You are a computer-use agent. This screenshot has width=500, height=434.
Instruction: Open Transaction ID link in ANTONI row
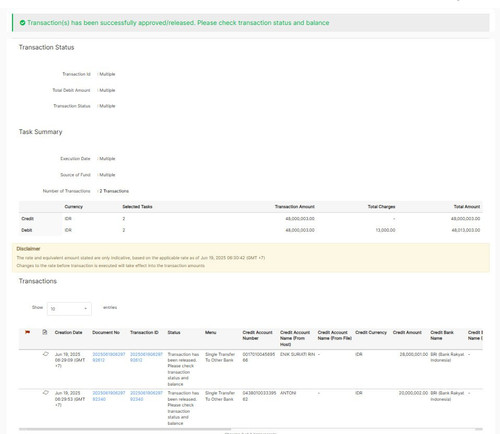click(x=146, y=396)
